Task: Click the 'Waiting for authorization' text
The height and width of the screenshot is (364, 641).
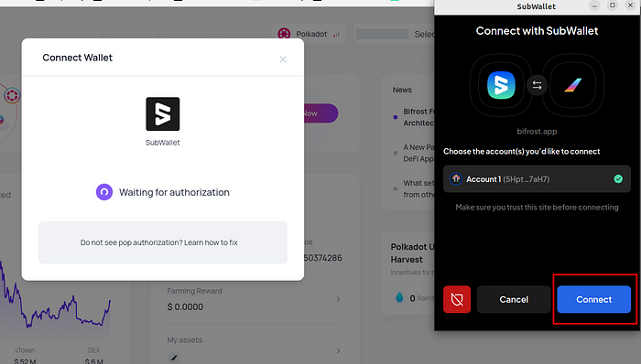Action: [174, 192]
